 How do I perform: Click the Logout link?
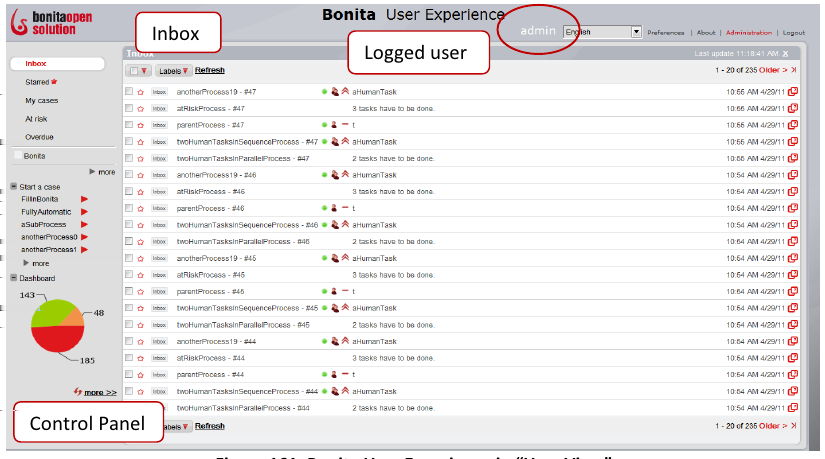[x=793, y=33]
